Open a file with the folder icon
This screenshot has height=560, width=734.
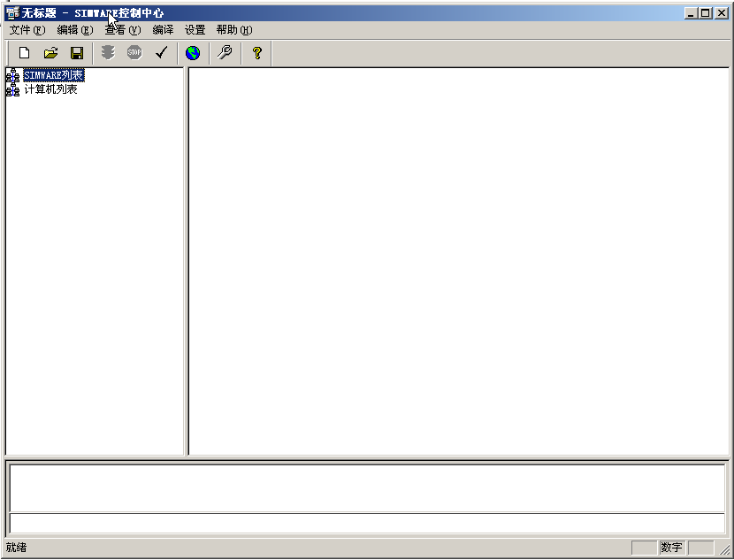point(50,53)
